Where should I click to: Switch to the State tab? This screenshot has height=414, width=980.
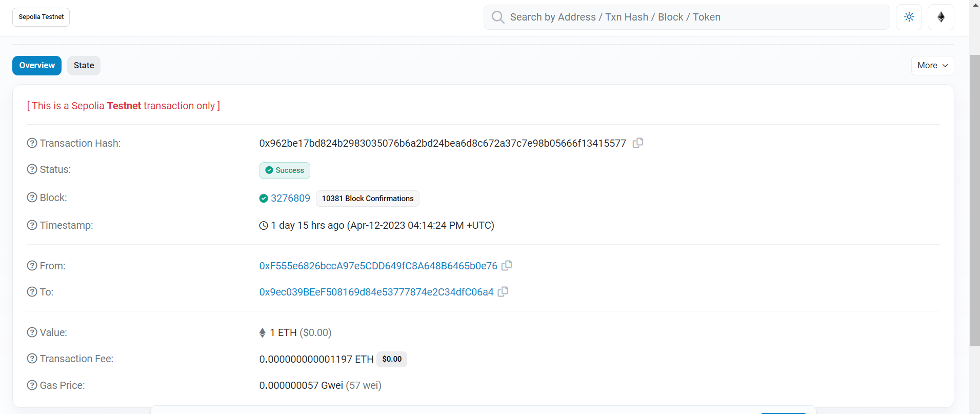pyautogui.click(x=84, y=66)
